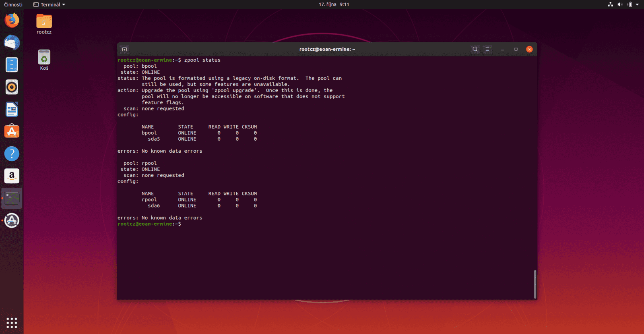This screenshot has height=334, width=644.
Task: Click the terminal search button
Action: coord(475,49)
